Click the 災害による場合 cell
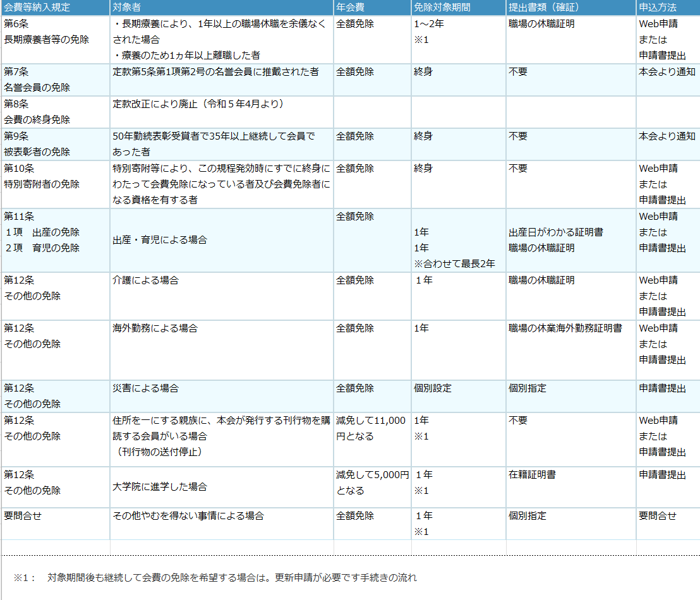Image resolution: width=700 pixels, height=600 pixels. [145, 388]
